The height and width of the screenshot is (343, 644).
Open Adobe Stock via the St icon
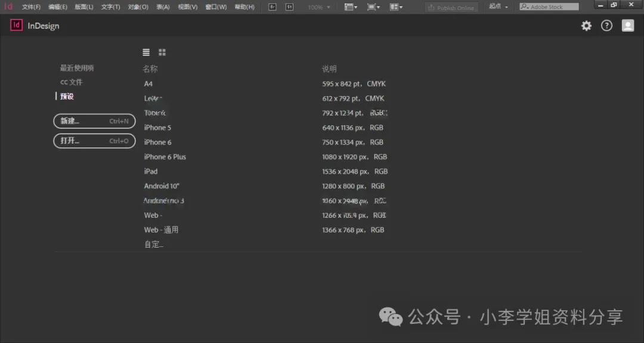(290, 7)
